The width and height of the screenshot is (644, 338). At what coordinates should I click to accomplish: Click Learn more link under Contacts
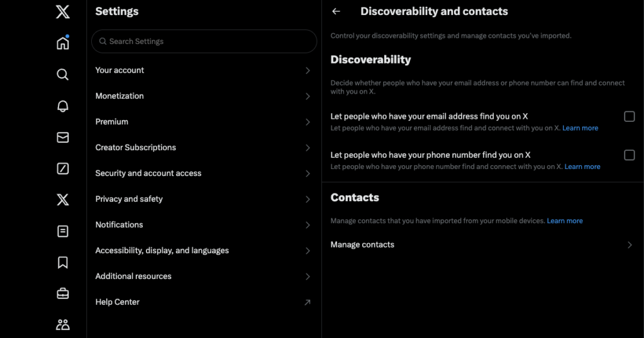[565, 221]
